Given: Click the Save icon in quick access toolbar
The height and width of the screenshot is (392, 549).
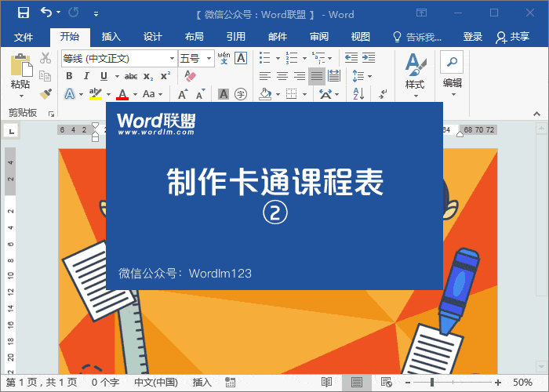Looking at the screenshot, I should point(24,13).
